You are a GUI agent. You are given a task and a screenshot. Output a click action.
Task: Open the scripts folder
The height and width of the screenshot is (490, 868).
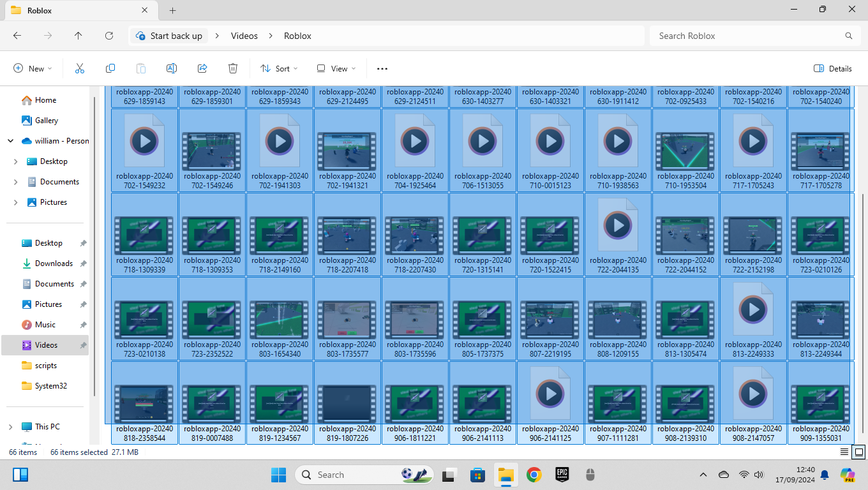45,366
